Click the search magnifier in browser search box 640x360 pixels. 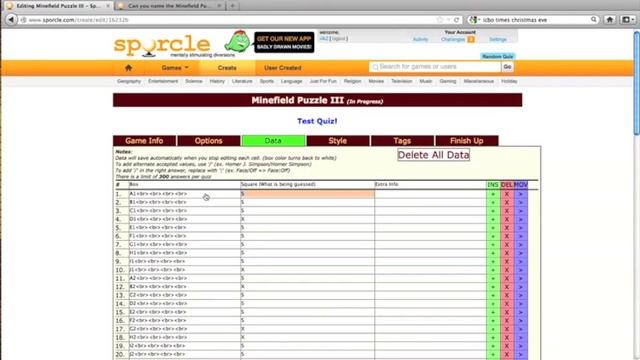pos(593,20)
